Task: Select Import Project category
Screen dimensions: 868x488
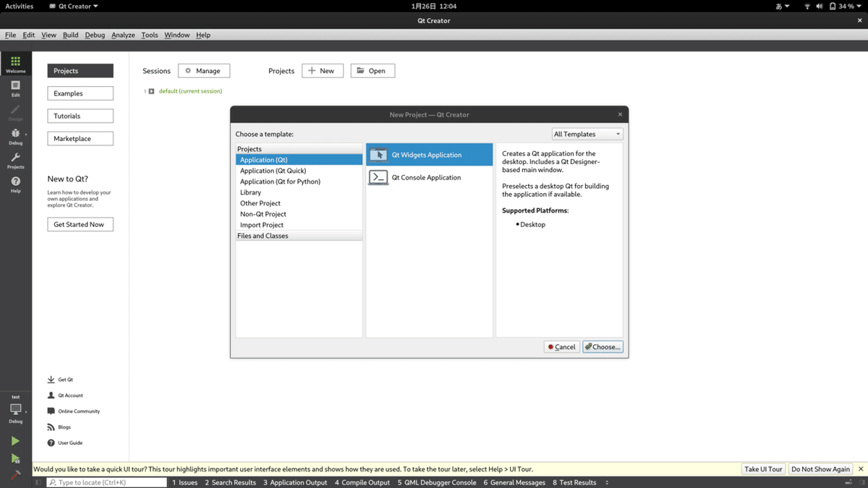Action: coord(299,225)
